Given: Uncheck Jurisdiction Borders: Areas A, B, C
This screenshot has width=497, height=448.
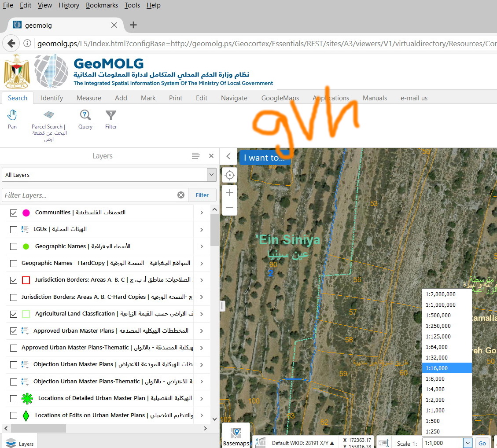Looking at the screenshot, I should click(x=14, y=280).
